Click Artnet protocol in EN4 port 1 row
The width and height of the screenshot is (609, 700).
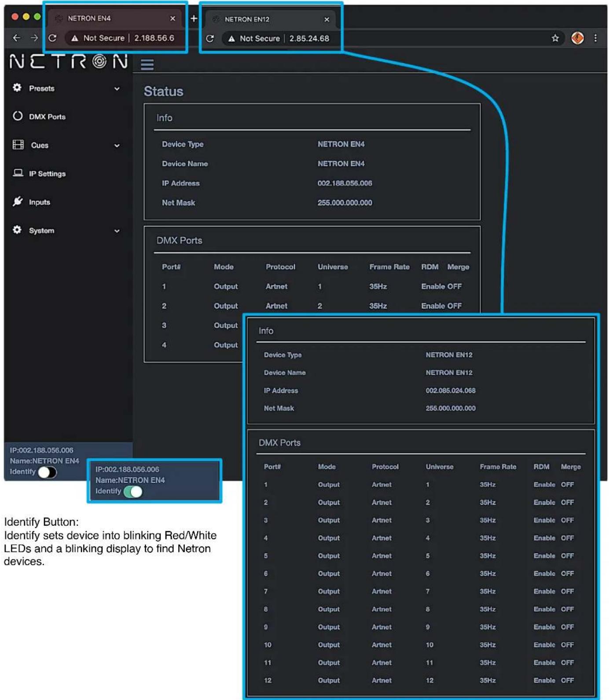[276, 286]
